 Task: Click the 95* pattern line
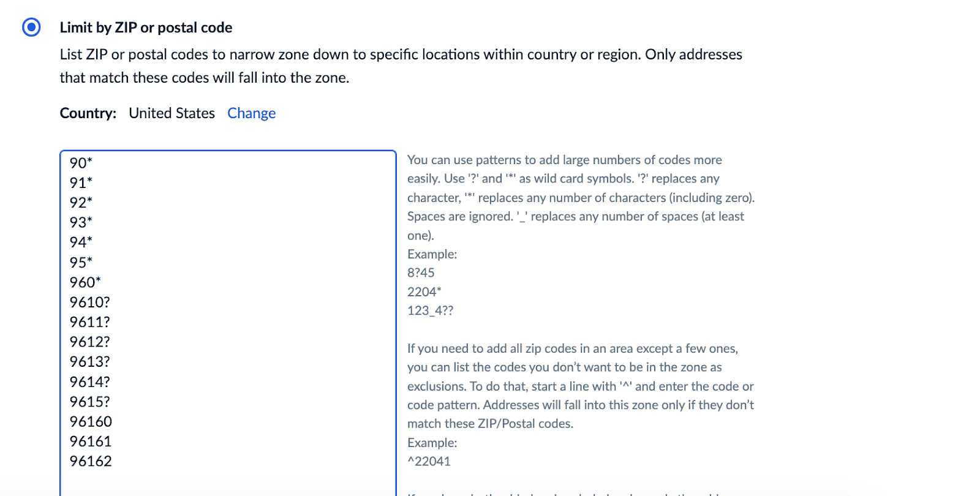(x=81, y=262)
